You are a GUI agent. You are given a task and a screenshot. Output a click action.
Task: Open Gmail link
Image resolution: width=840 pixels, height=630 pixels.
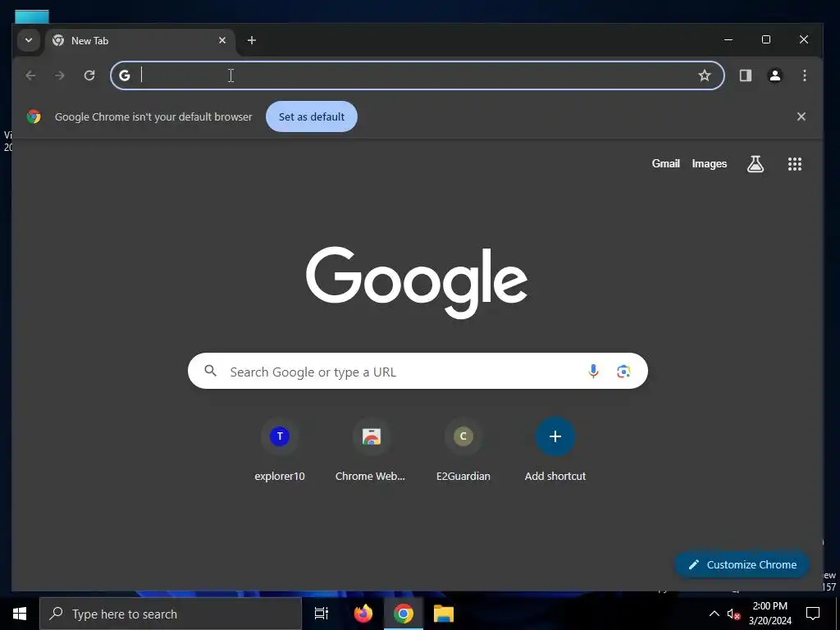click(665, 164)
